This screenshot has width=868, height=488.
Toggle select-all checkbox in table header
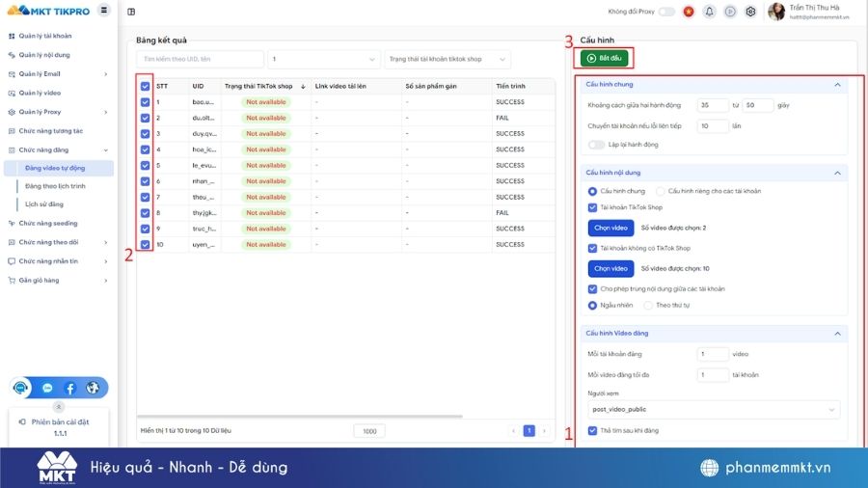pyautogui.click(x=145, y=86)
